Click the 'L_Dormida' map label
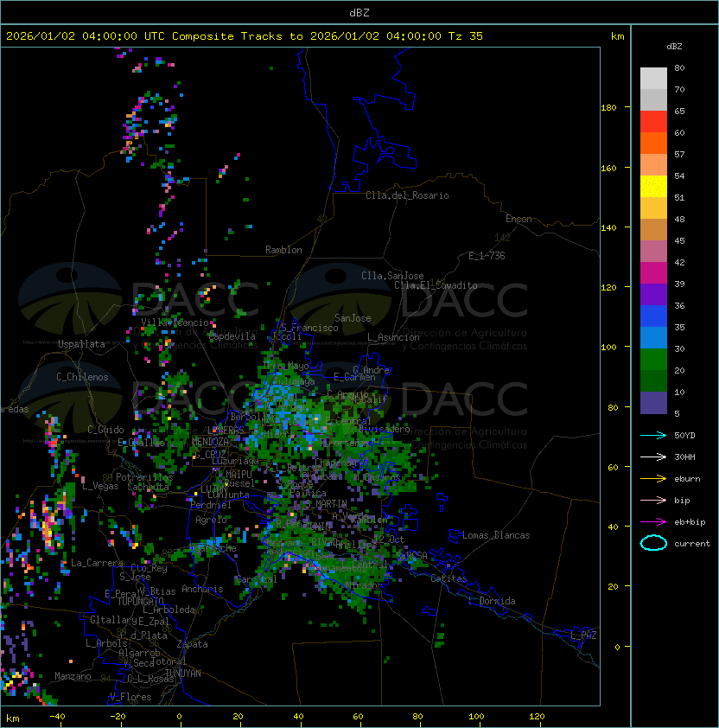 (x=492, y=601)
